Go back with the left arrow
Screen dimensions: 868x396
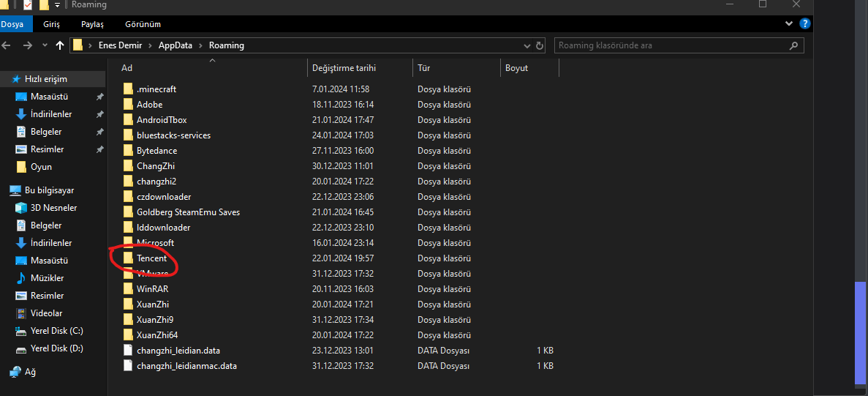7,45
